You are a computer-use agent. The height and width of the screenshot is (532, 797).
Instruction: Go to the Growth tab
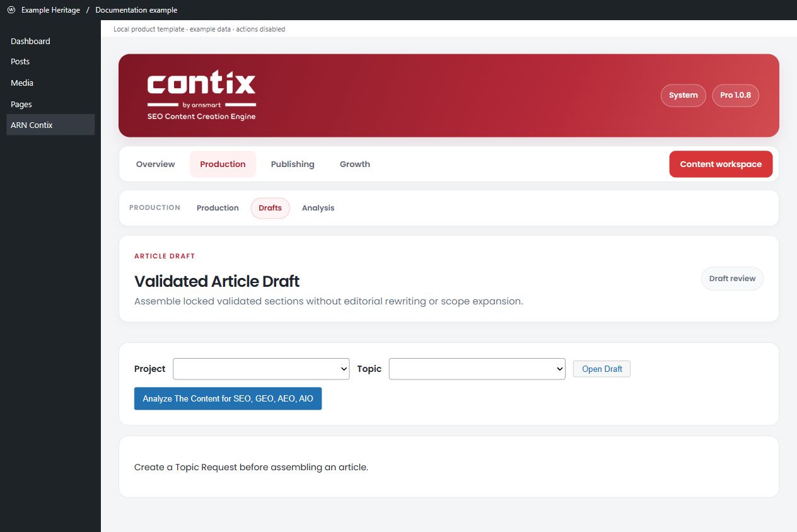tap(355, 164)
